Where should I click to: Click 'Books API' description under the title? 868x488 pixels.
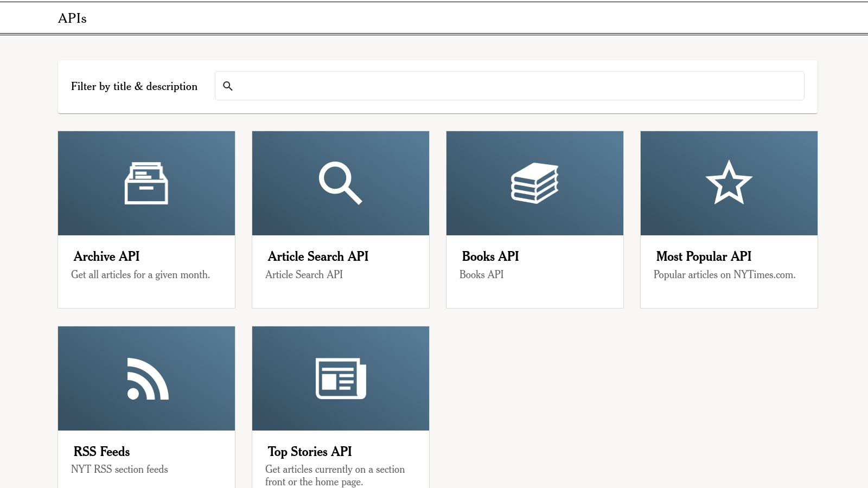click(x=481, y=274)
